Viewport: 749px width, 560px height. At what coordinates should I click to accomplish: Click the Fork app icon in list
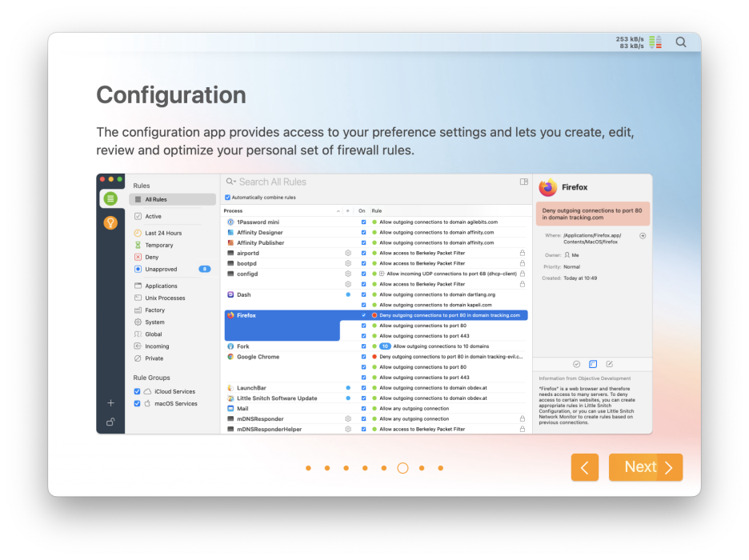pyautogui.click(x=230, y=346)
